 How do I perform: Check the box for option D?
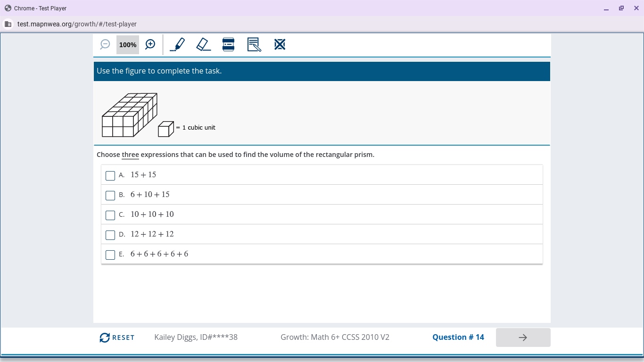click(110, 235)
